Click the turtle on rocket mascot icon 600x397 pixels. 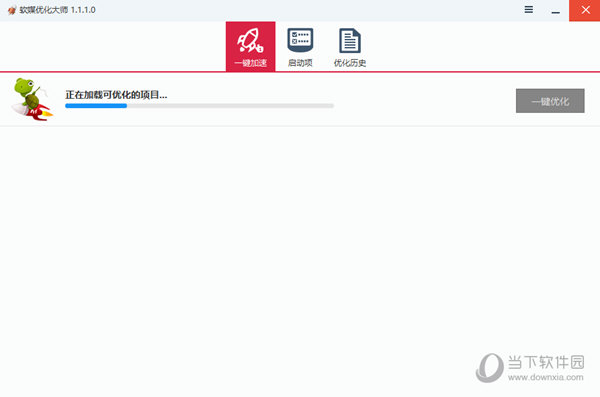tap(32, 100)
